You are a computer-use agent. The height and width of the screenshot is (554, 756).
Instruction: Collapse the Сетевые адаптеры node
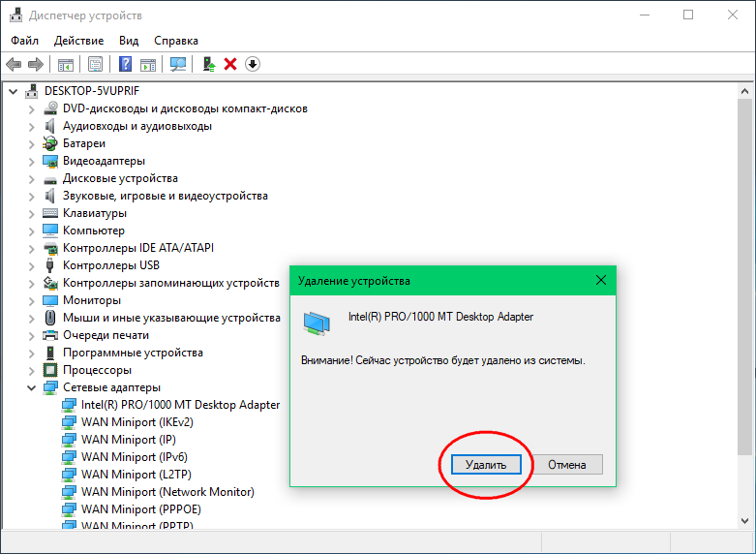(31, 387)
